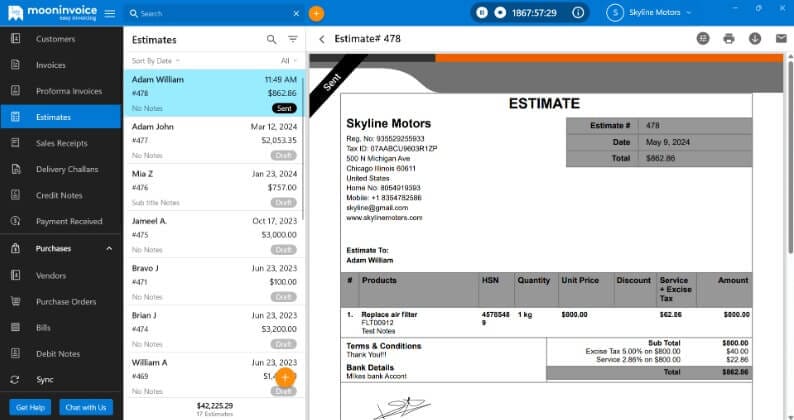
Task: Open the Estimates filter icon
Action: tap(293, 40)
